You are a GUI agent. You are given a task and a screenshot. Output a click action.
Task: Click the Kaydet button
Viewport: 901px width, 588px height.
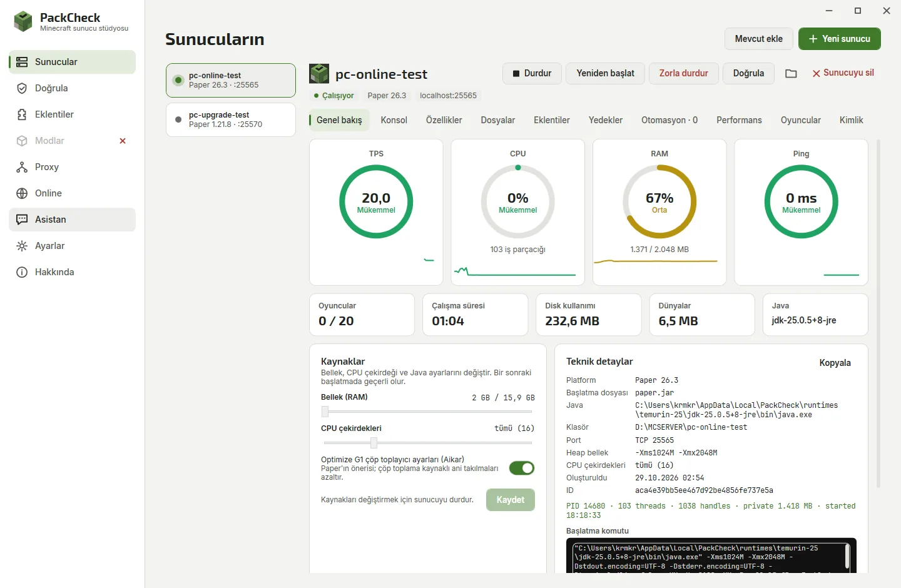(x=510, y=500)
